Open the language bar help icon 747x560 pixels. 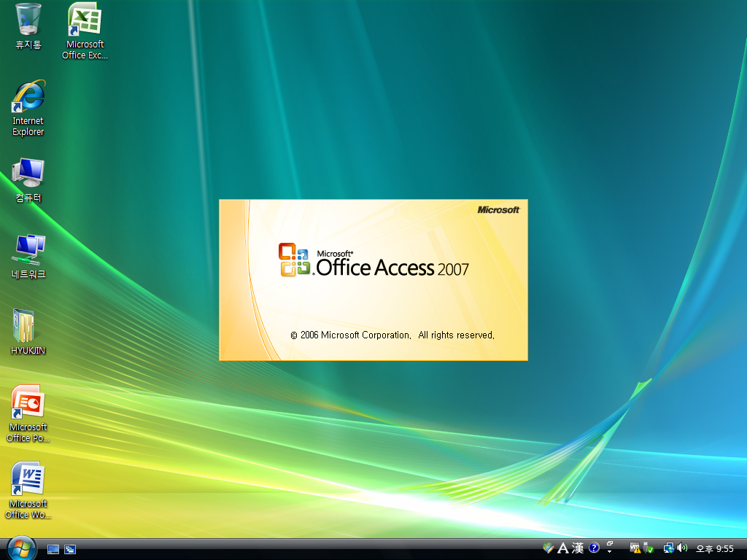point(594,548)
